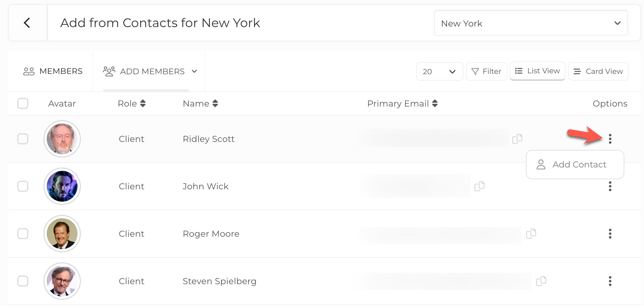
Task: Expand the Add Members dropdown tab
Action: [150, 71]
